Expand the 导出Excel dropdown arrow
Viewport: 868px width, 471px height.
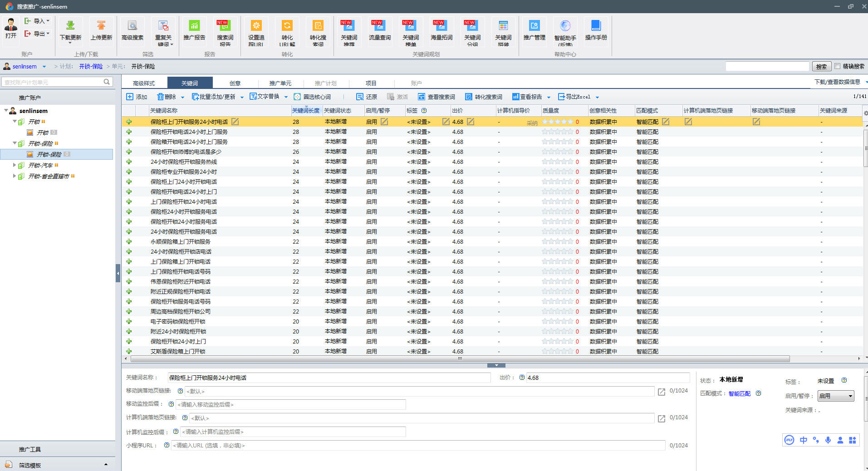point(597,97)
